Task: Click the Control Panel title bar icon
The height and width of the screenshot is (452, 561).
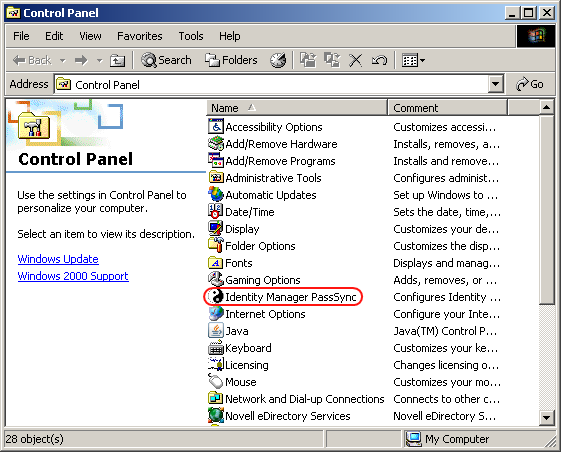Action: click(x=14, y=13)
